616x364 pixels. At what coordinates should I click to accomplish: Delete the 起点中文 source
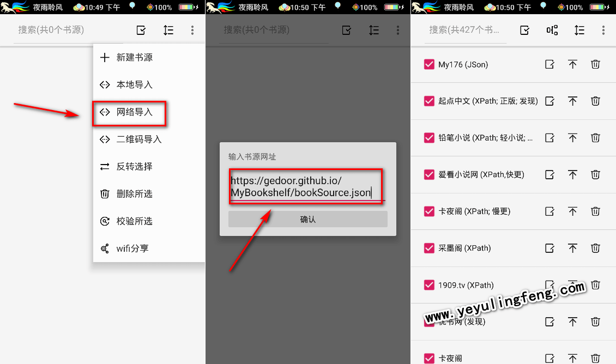coord(596,101)
